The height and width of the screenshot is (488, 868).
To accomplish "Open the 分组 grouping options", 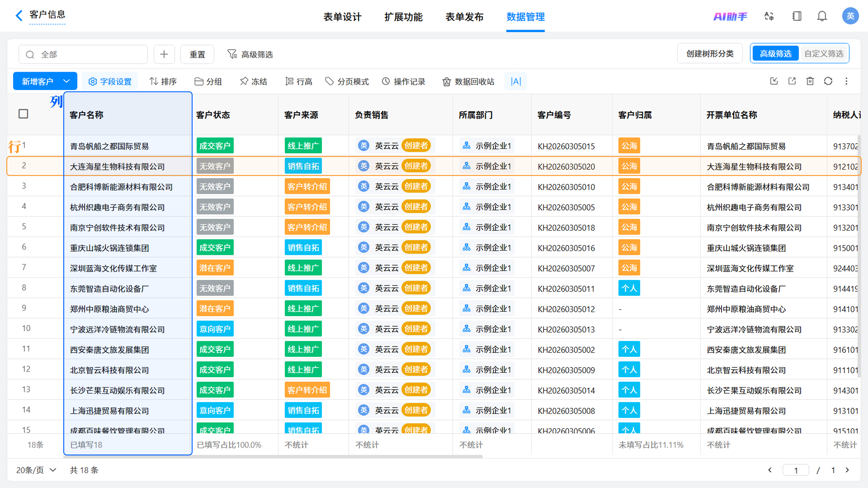I will [x=208, y=81].
